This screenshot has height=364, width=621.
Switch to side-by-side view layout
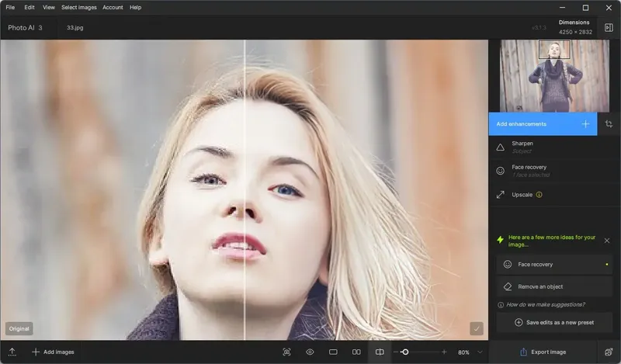pos(356,352)
